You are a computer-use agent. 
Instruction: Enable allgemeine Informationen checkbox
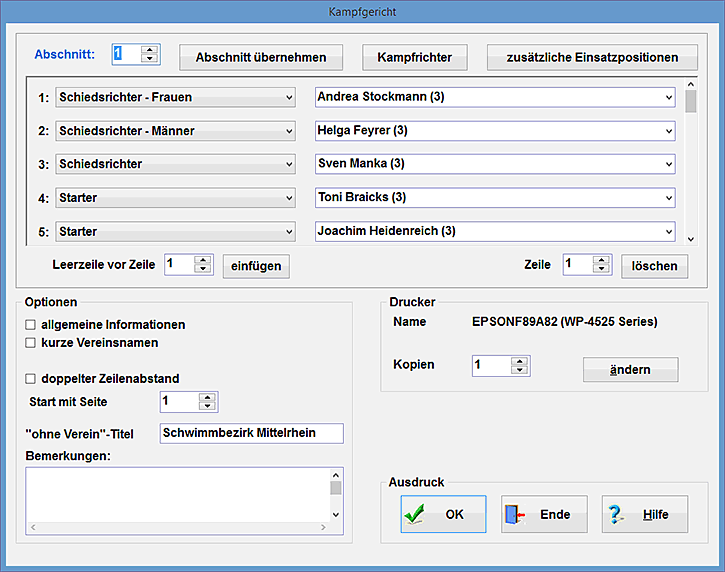click(x=31, y=325)
